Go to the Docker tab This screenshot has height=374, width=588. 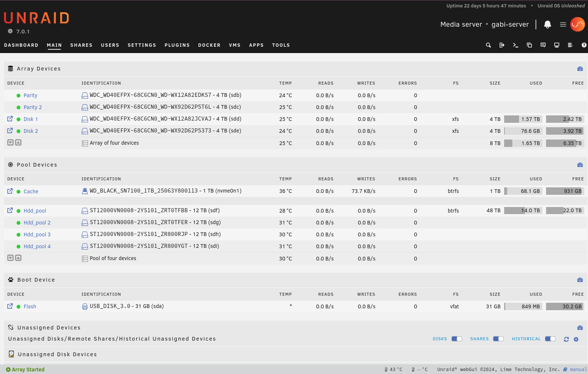209,45
